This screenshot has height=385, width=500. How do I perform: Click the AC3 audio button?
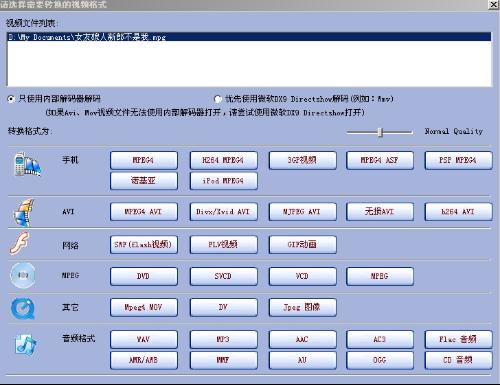coord(380,339)
